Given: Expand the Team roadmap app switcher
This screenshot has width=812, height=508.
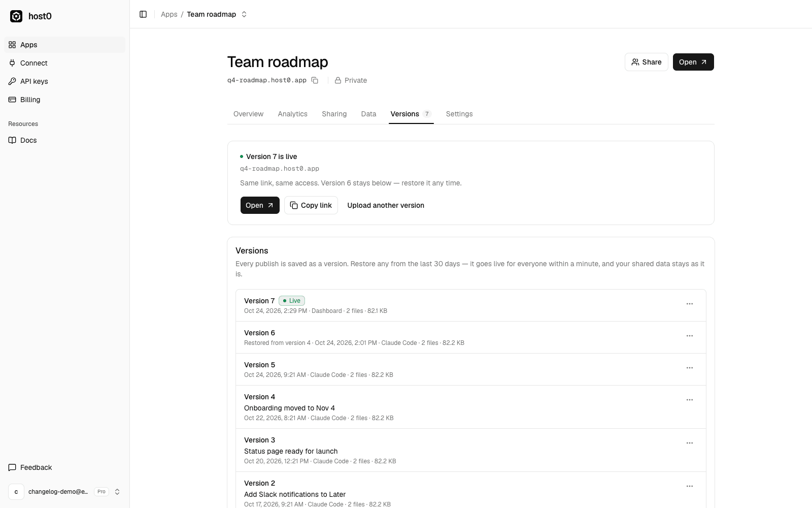Looking at the screenshot, I should 244,14.
